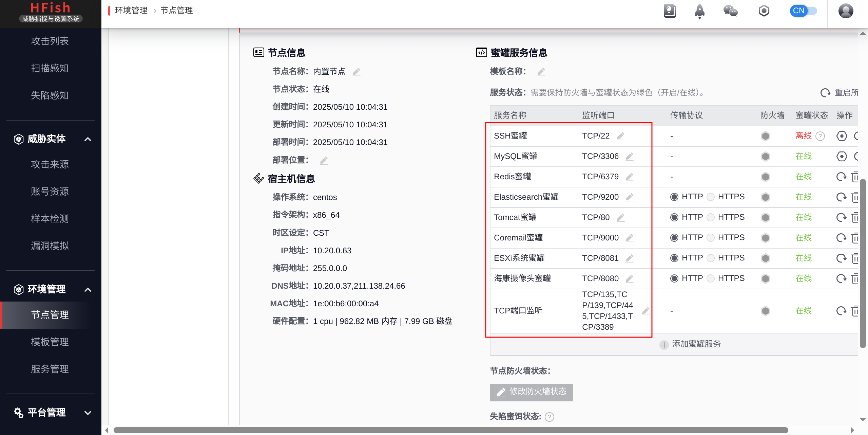Viewport: 868px width, 435px height.
Task: Edit node name with pencil icon
Action: (356, 72)
